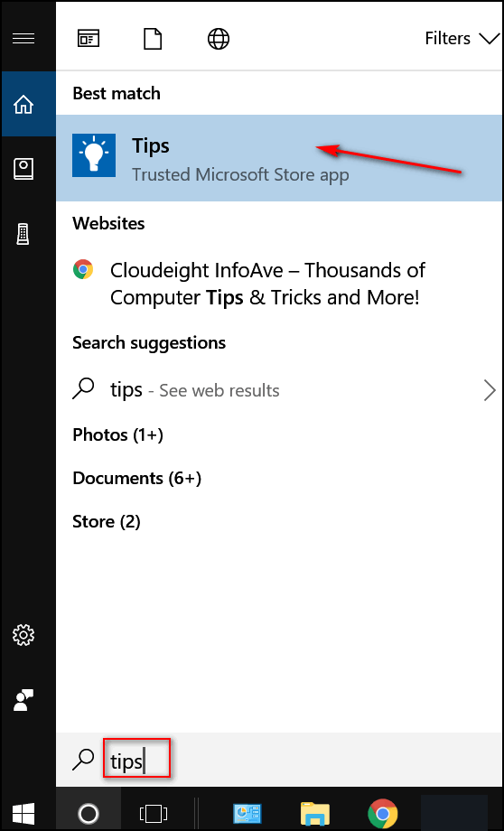Open the hamburger menu in the sidebar
The height and width of the screenshot is (831, 504).
[x=23, y=38]
